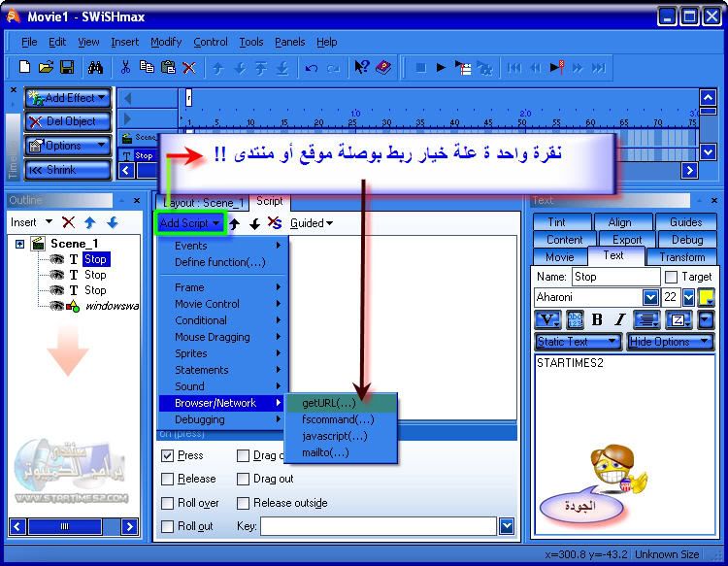Open the yellow text color swatch
This screenshot has height=566, width=728.
point(707,297)
